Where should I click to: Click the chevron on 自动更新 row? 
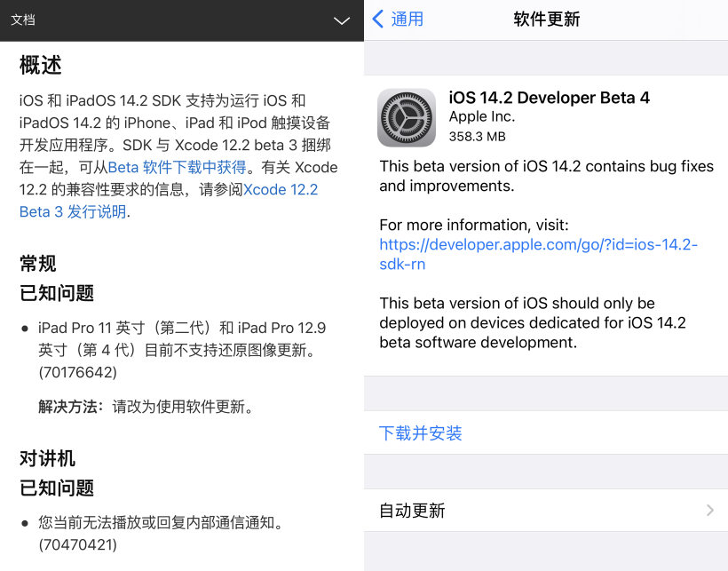click(x=709, y=511)
